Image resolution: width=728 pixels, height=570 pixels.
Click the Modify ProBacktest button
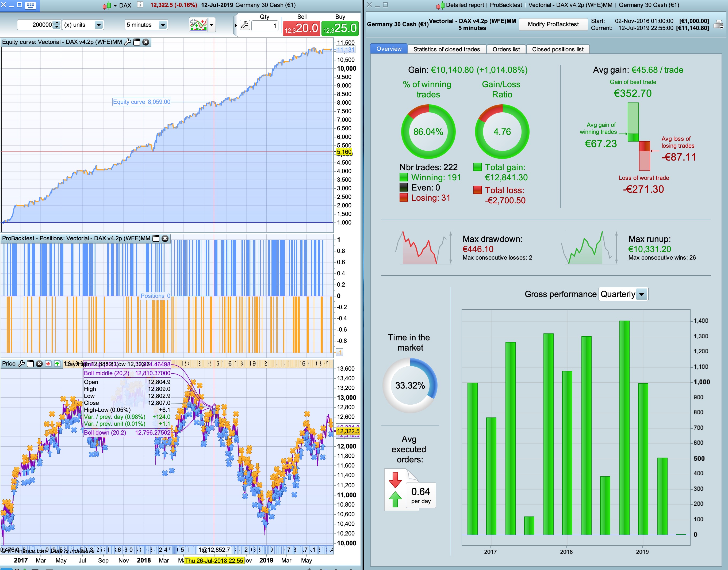tap(553, 24)
